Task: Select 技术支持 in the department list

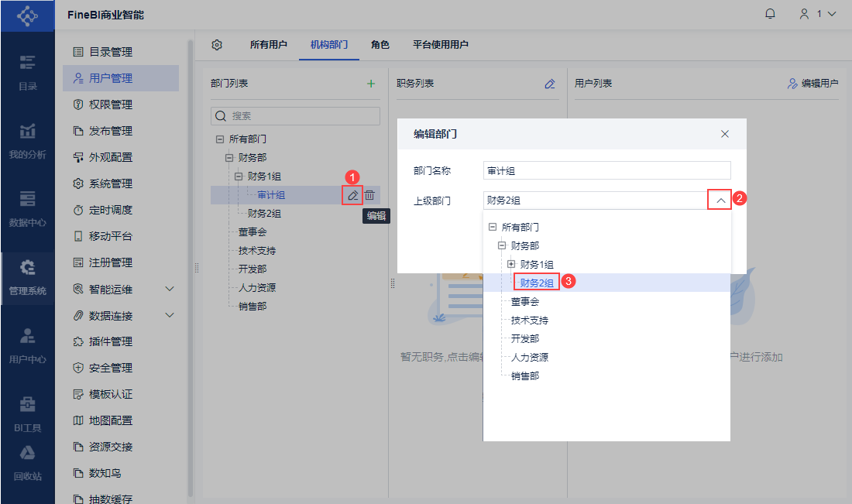Action: coord(257,250)
